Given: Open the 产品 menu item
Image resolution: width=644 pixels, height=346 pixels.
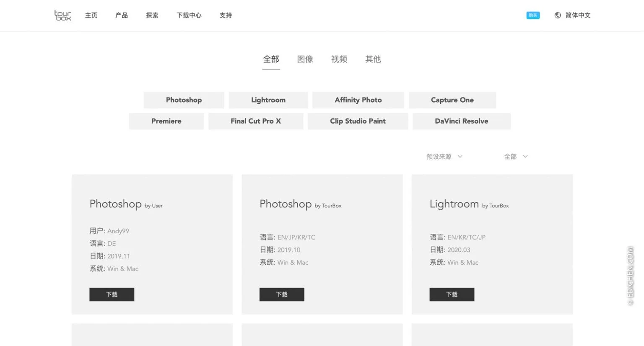Looking at the screenshot, I should pyautogui.click(x=122, y=15).
